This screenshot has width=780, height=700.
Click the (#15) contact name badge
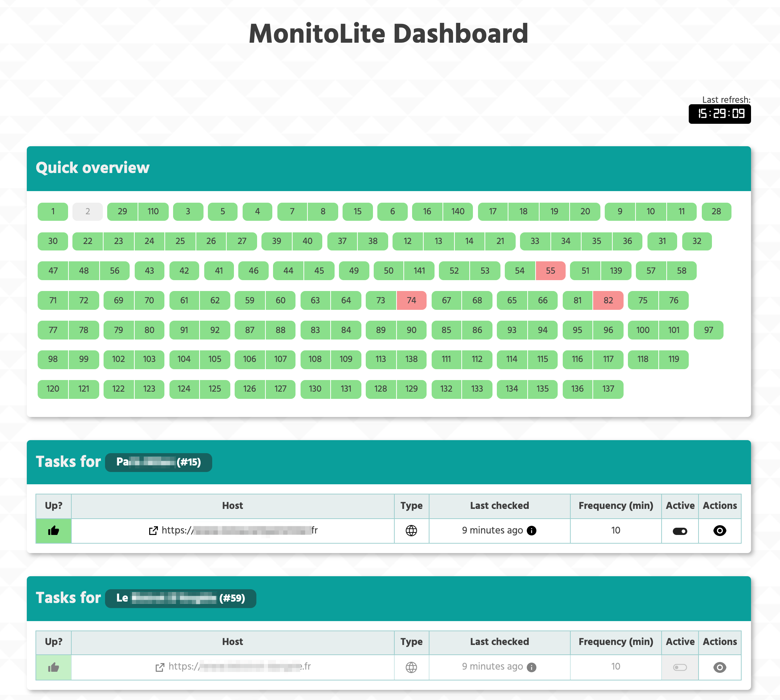click(x=159, y=462)
